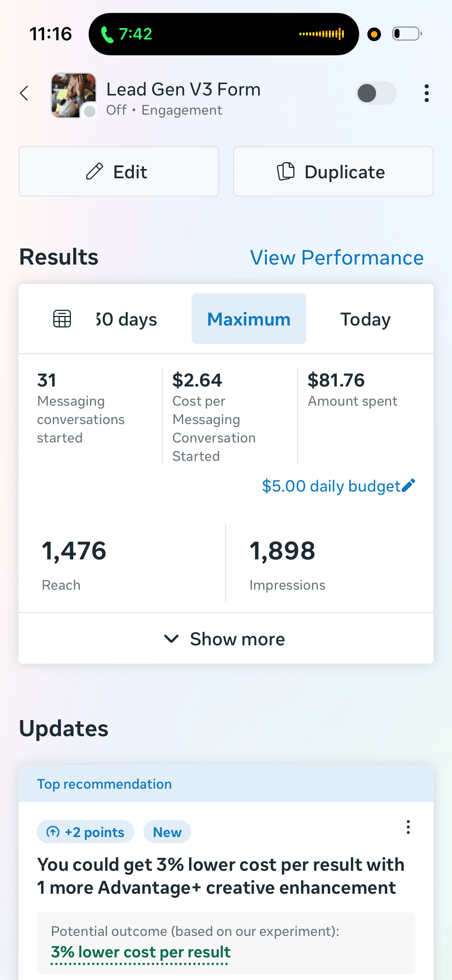Tap the 3% lower cost per result link

(140, 952)
